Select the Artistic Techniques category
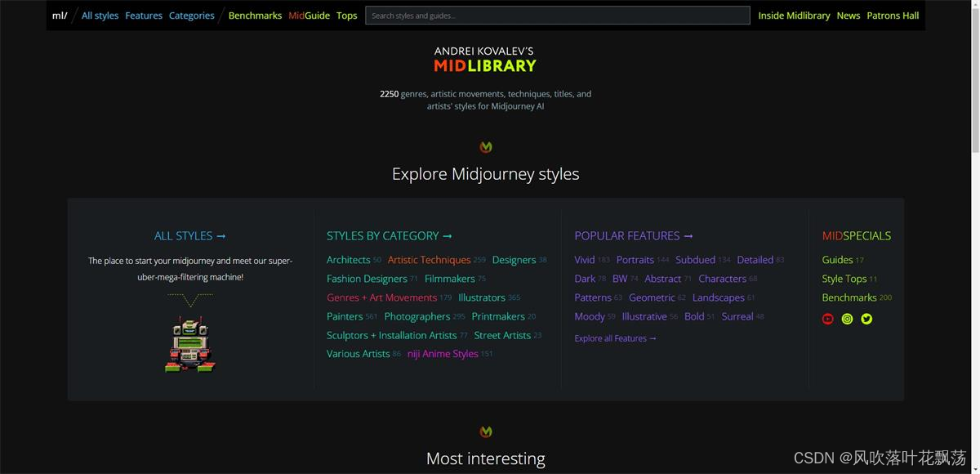This screenshot has width=980, height=474. [430, 260]
